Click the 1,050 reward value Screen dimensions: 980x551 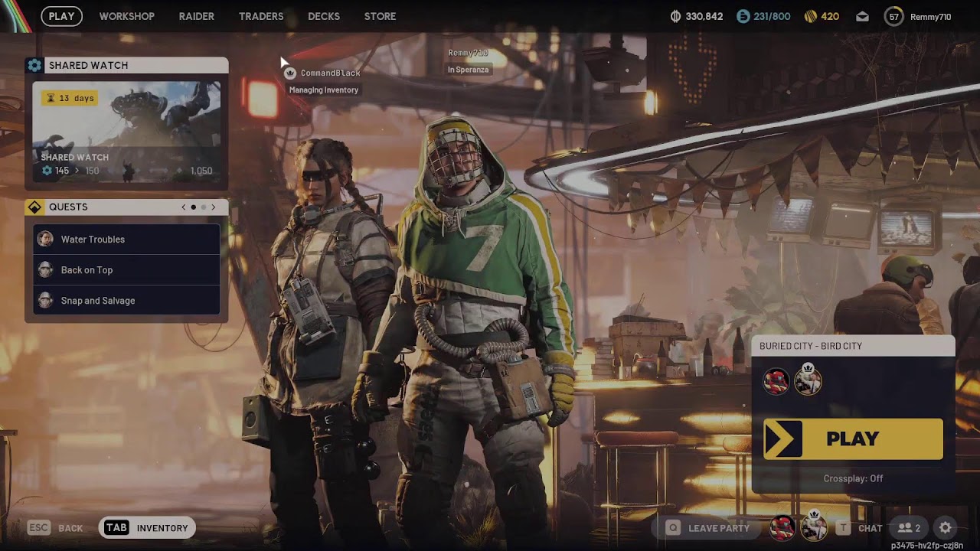(201, 171)
